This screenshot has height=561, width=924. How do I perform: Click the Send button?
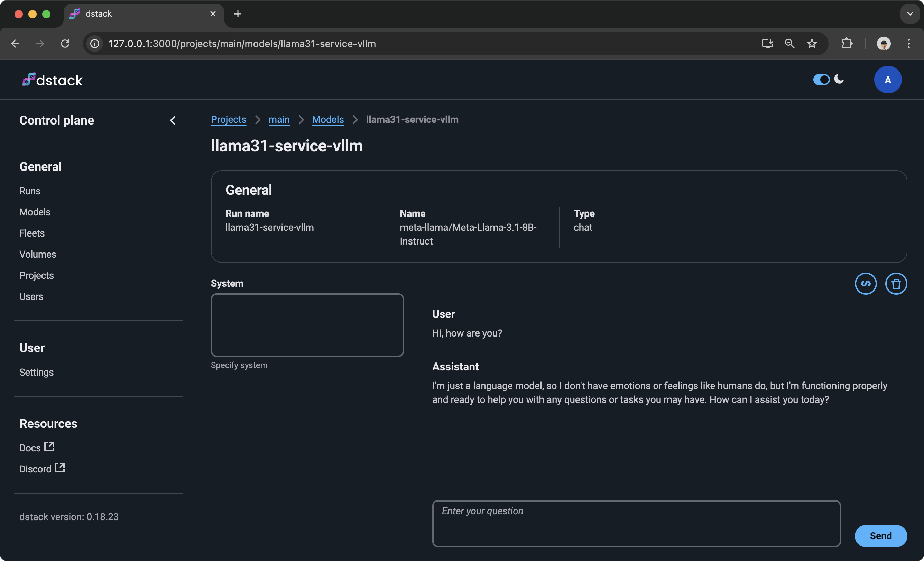click(x=880, y=535)
